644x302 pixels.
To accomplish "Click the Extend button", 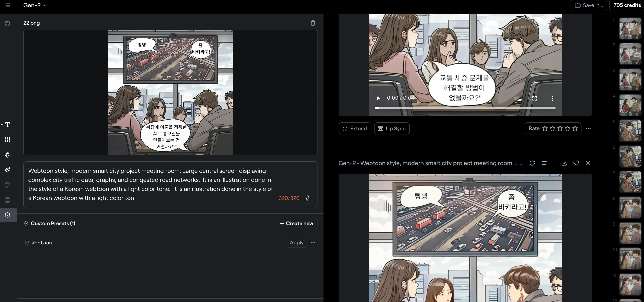I will [x=355, y=128].
